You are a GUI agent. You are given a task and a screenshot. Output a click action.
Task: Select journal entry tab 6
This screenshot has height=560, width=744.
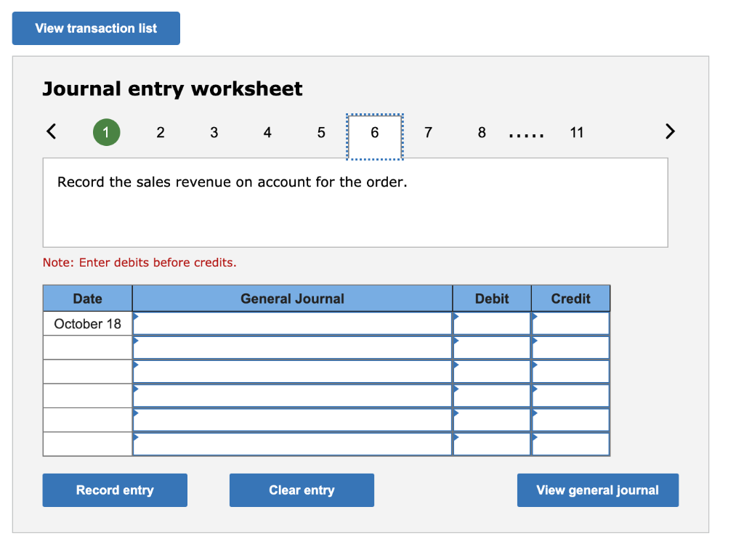(375, 137)
